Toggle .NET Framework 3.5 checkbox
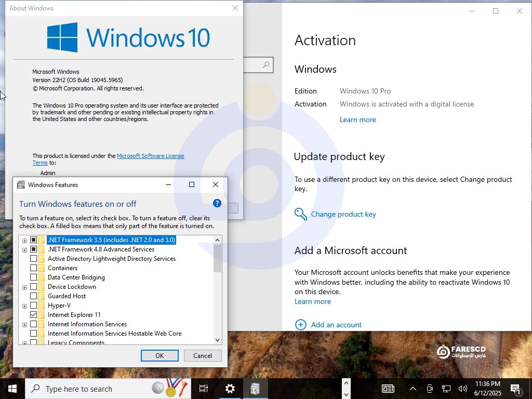 pos(33,240)
